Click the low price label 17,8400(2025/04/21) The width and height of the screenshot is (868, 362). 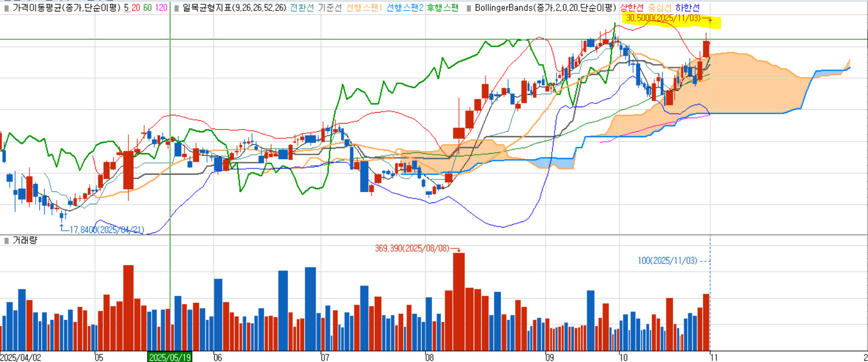(107, 230)
